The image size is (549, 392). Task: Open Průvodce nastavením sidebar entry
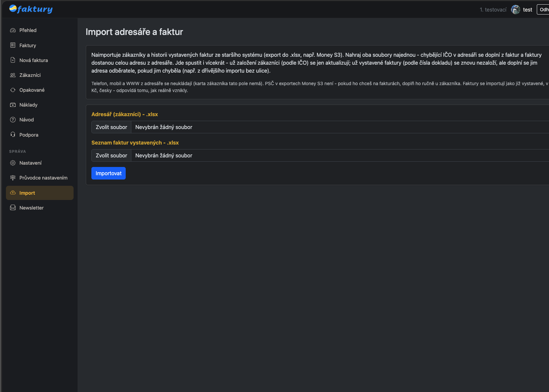(x=40, y=178)
